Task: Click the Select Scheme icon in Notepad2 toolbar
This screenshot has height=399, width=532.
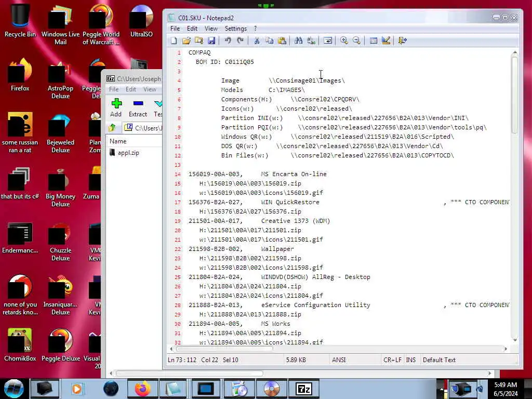Action: click(x=373, y=41)
